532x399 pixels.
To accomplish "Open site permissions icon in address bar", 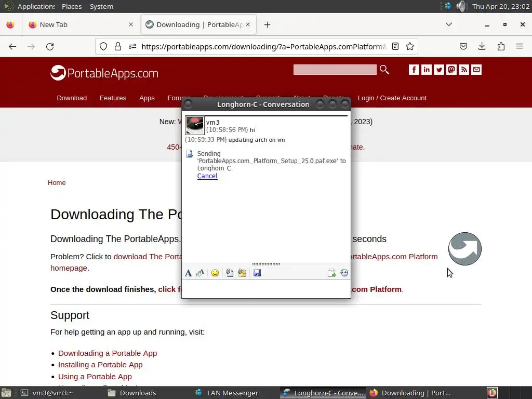I will point(132,46).
